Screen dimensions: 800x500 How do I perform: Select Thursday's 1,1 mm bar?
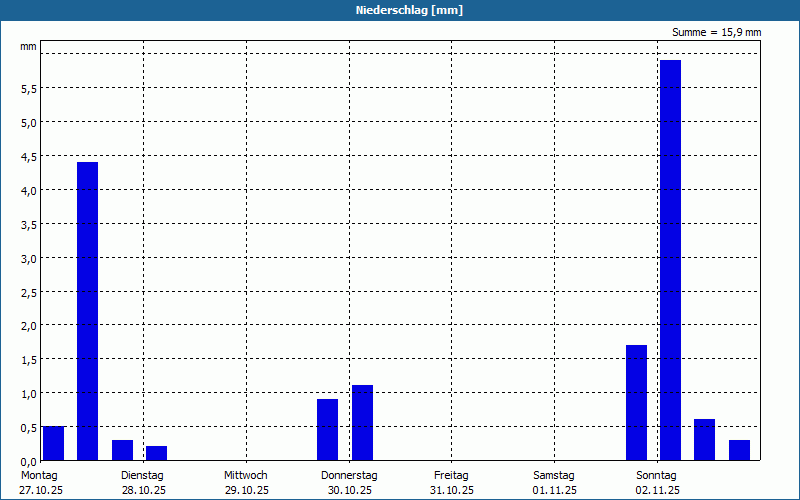click(362, 422)
